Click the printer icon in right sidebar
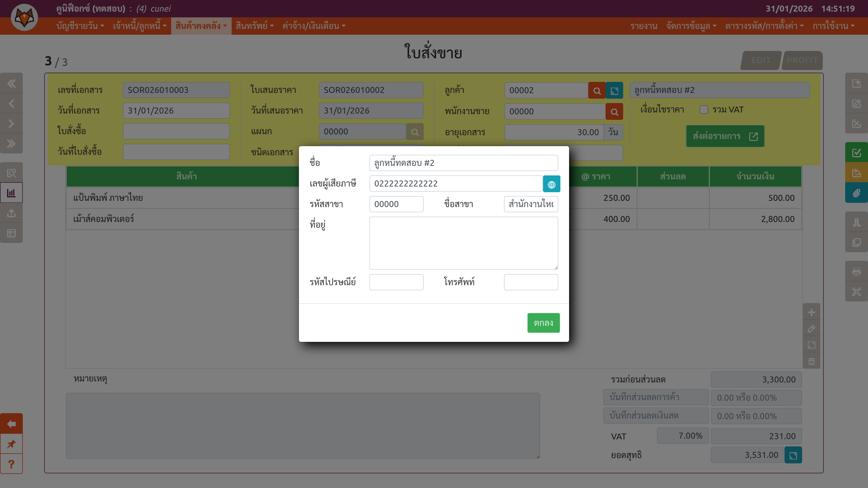Viewport: 868px width, 488px height. [x=856, y=271]
